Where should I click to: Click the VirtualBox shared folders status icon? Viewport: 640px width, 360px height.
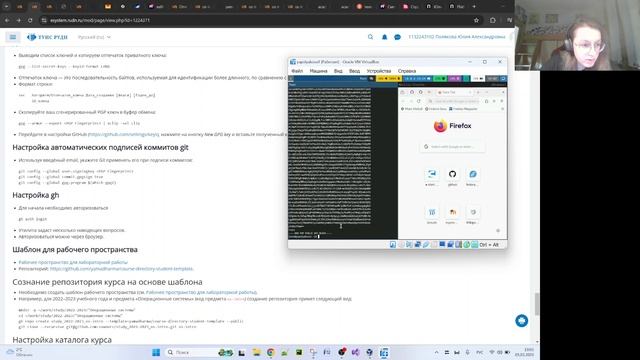tap(434, 244)
